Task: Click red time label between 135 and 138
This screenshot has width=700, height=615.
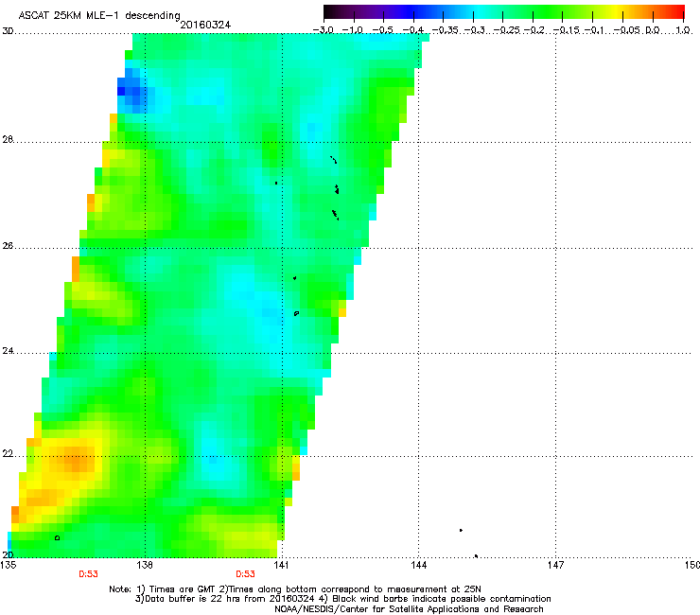Action: (88, 574)
